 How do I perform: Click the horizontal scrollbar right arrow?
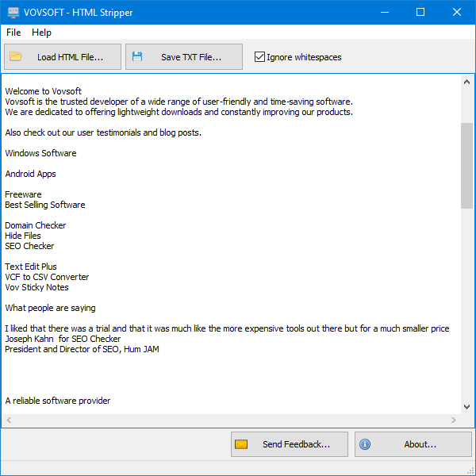coord(454,420)
